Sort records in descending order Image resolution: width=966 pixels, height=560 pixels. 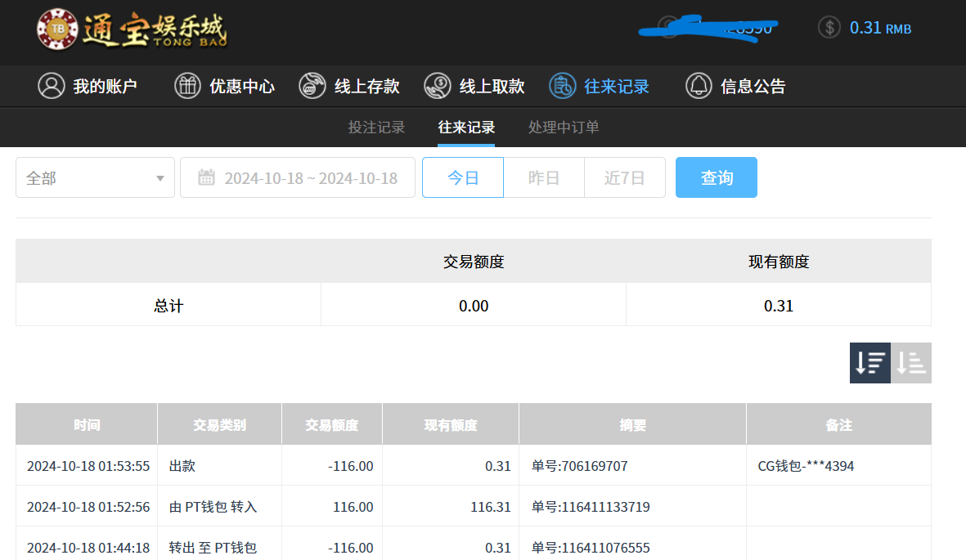click(869, 363)
